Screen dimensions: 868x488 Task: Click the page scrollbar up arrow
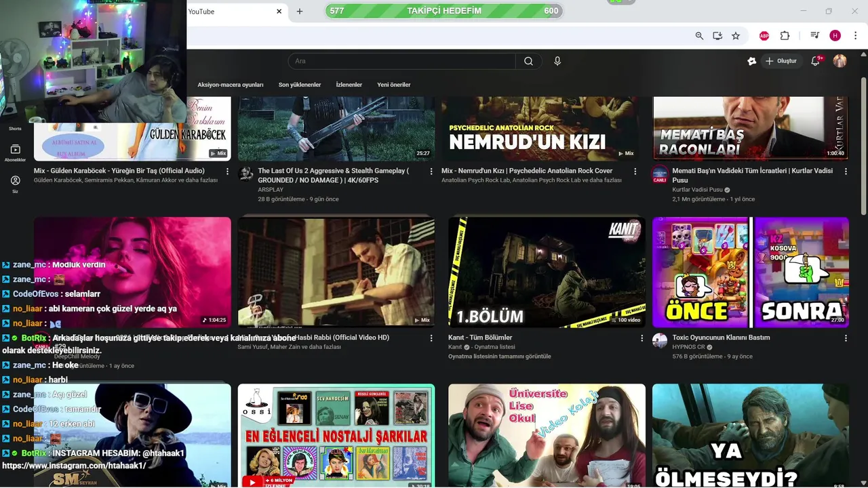click(863, 54)
